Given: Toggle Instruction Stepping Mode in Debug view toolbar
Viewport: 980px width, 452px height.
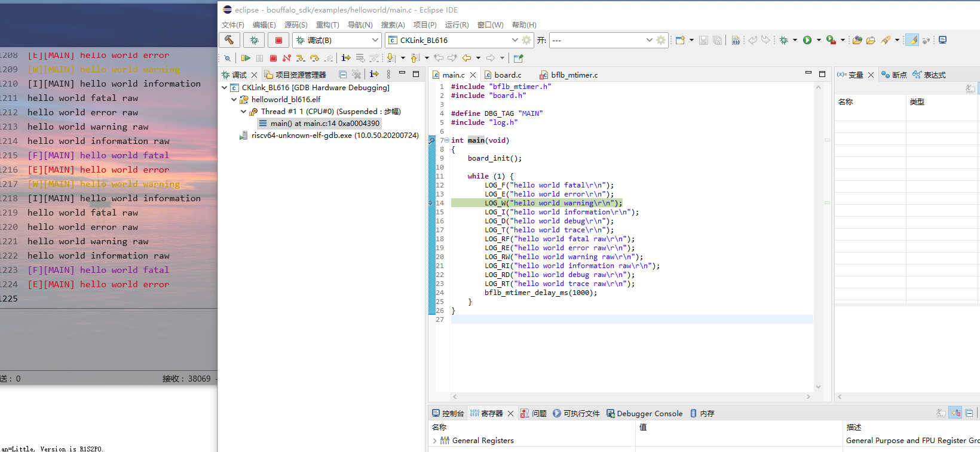Looking at the screenshot, I should tap(374, 74).
